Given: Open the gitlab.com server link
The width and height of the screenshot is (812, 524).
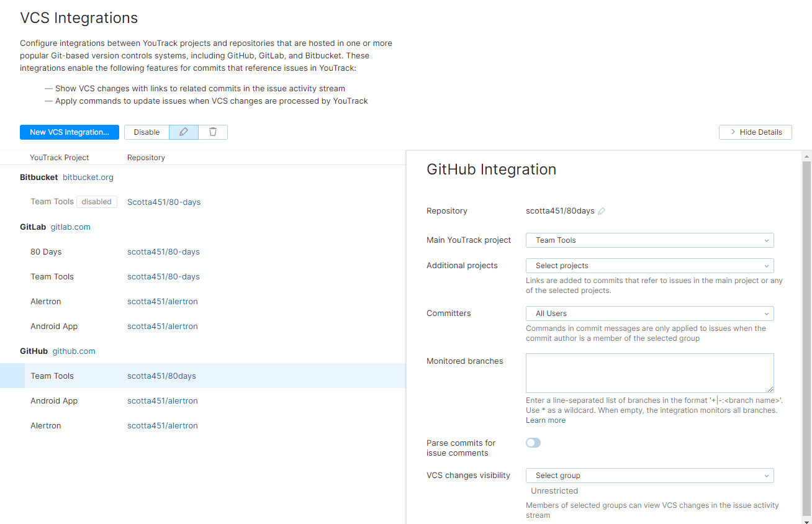Looking at the screenshot, I should [x=71, y=227].
